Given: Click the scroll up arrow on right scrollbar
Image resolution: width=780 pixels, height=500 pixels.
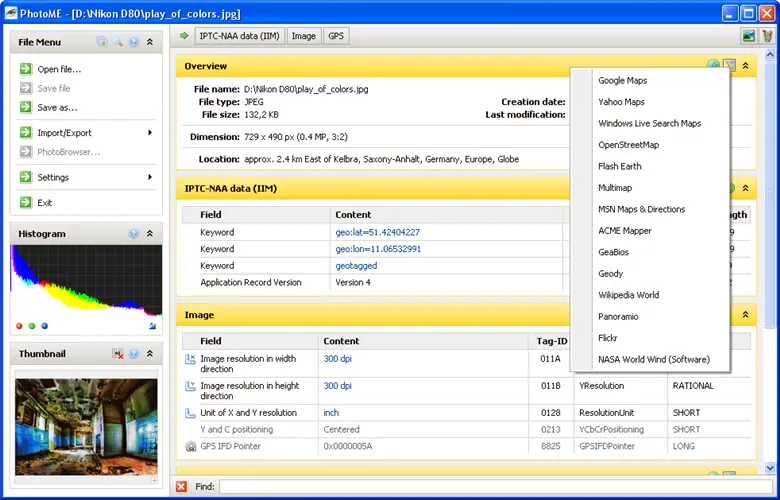Looking at the screenshot, I should [x=770, y=54].
